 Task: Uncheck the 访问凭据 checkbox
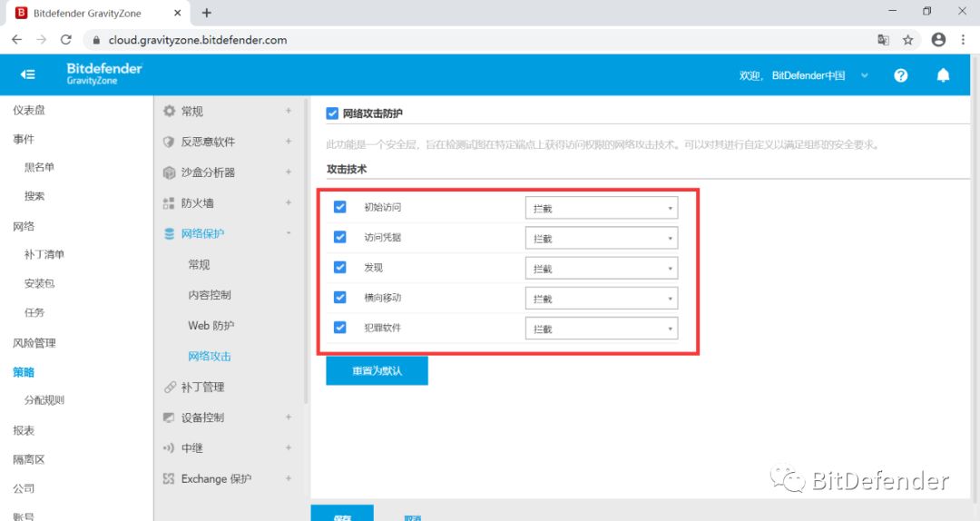click(340, 237)
